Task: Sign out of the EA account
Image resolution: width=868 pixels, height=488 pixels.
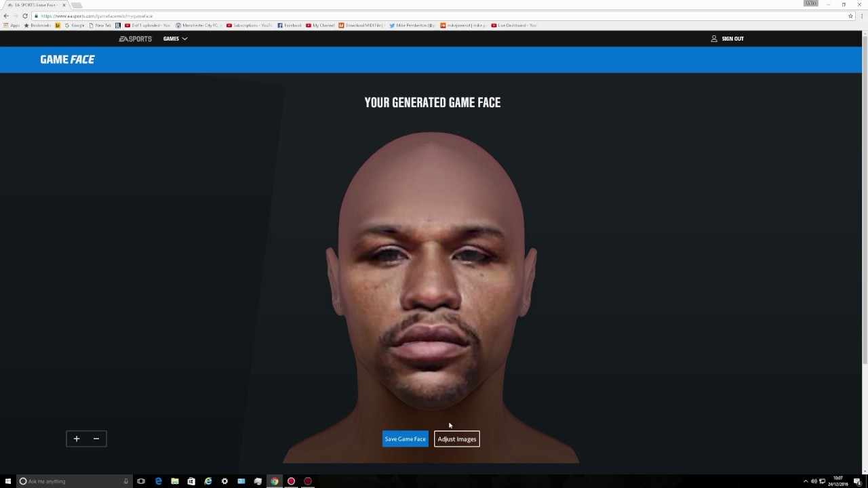Action: 728,39
